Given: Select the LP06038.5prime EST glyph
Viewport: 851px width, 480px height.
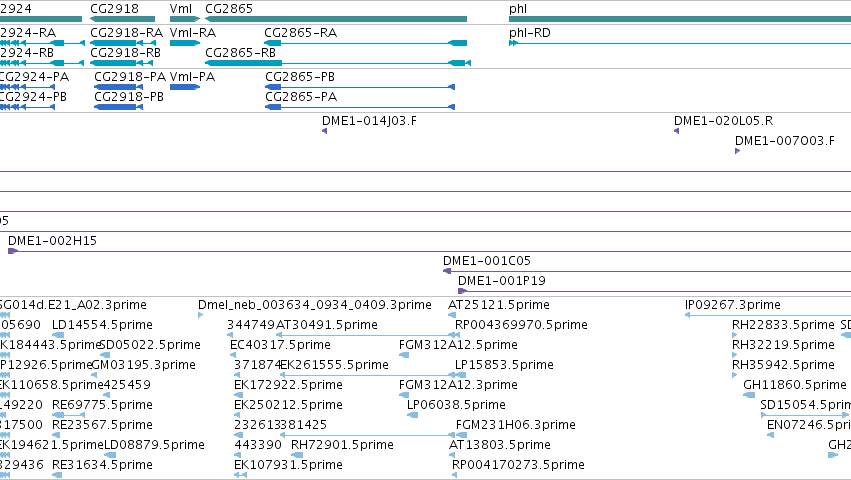Looking at the screenshot, I should (x=412, y=415).
